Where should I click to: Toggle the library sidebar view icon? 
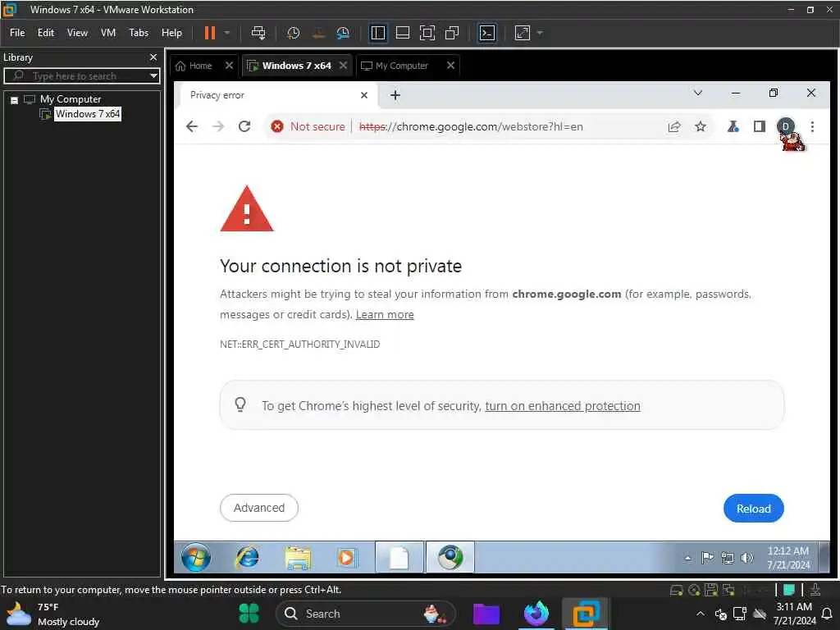(377, 33)
